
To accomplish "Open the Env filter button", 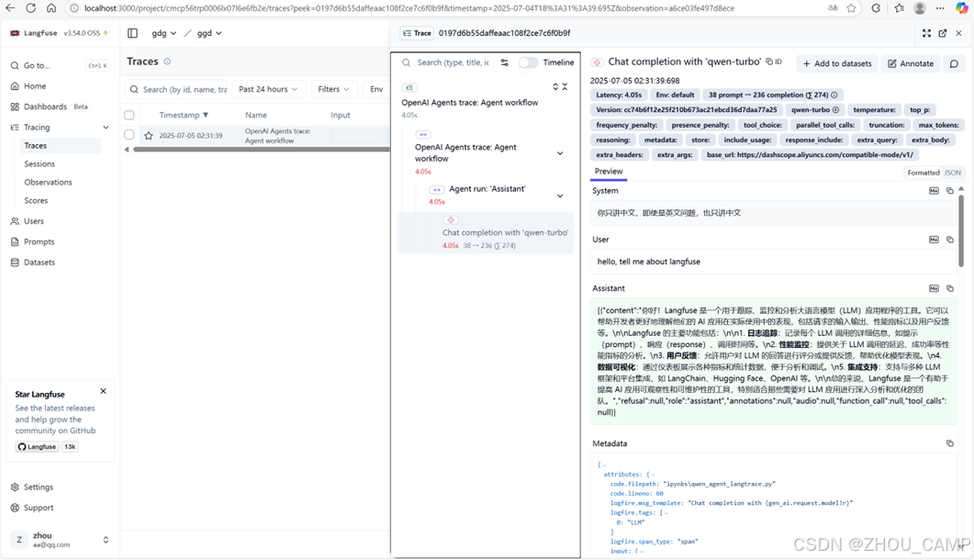I will tap(376, 89).
